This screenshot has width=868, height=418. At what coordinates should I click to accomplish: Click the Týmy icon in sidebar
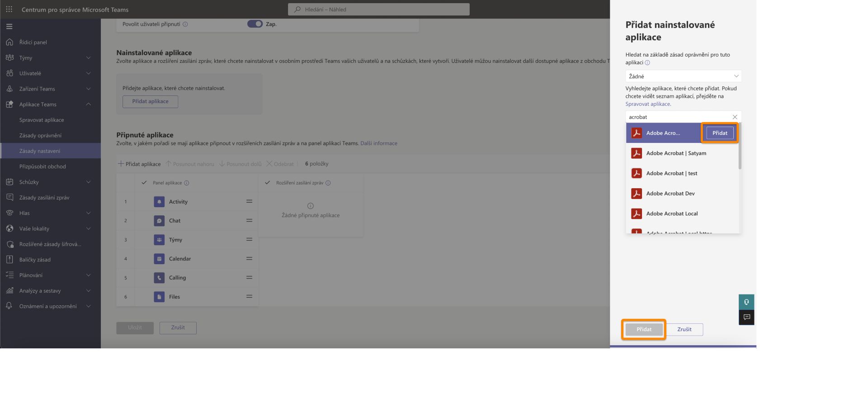(x=9, y=57)
